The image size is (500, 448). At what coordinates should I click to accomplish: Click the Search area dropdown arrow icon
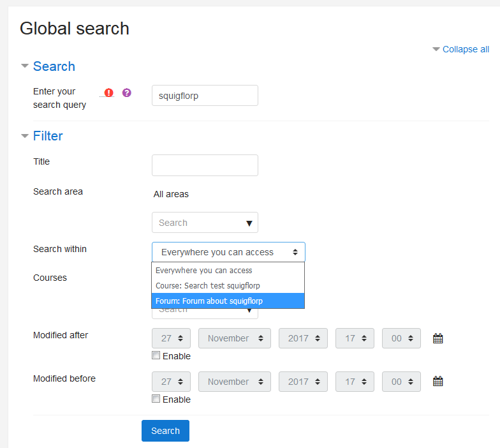[x=249, y=223]
